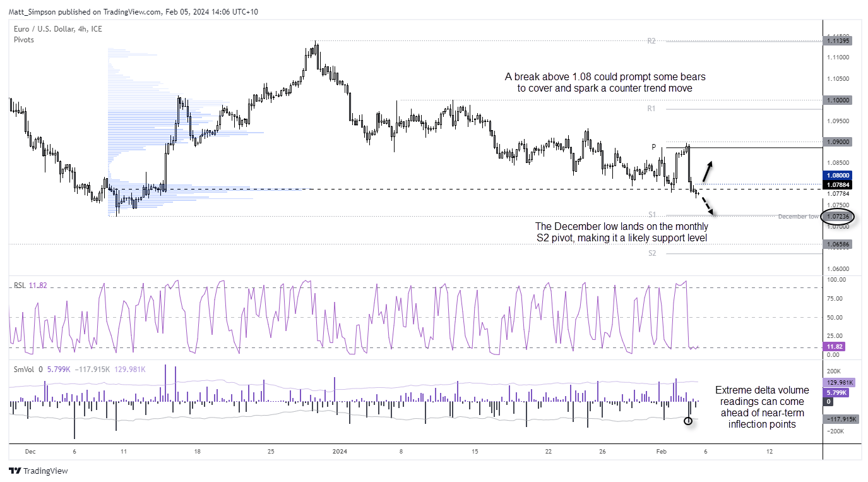Select the S2 pivot label

coord(651,253)
